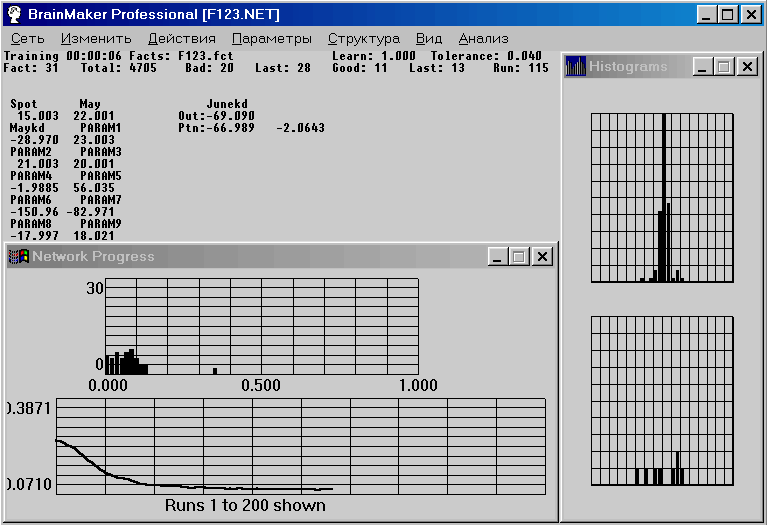
Task: Click the Network Progress window icon
Action: (x=19, y=256)
